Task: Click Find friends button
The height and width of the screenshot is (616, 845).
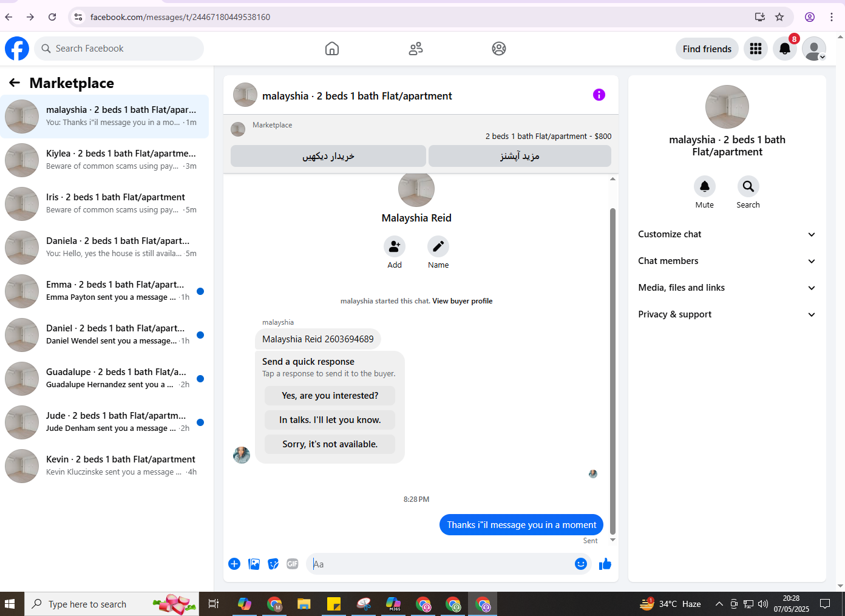Action: point(707,49)
